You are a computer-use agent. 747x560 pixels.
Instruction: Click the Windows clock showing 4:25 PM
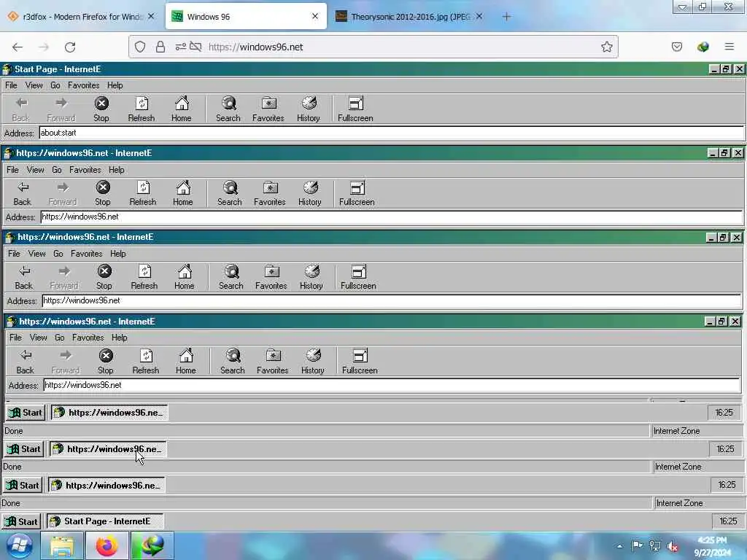(712, 546)
